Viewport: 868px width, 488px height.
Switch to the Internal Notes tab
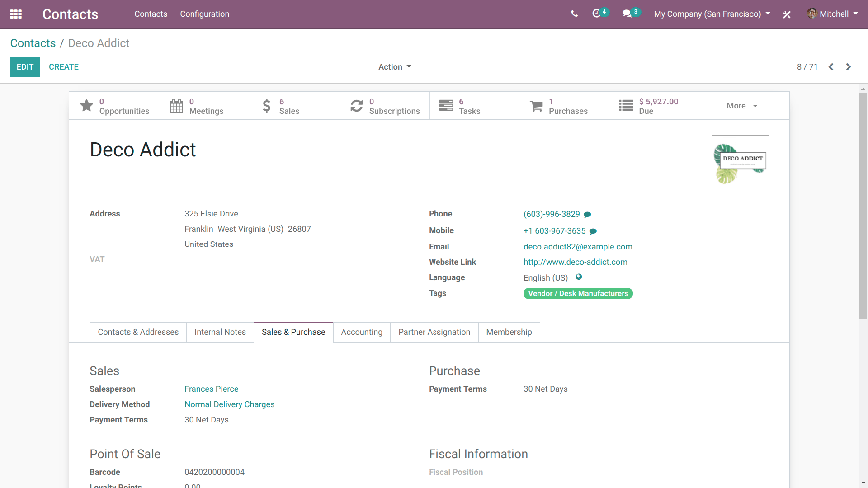(x=220, y=333)
